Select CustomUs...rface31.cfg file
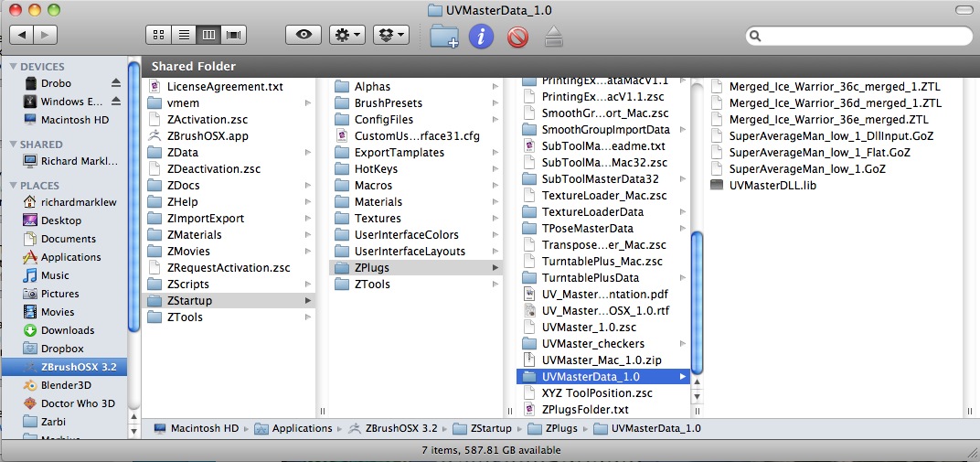 tap(416, 135)
